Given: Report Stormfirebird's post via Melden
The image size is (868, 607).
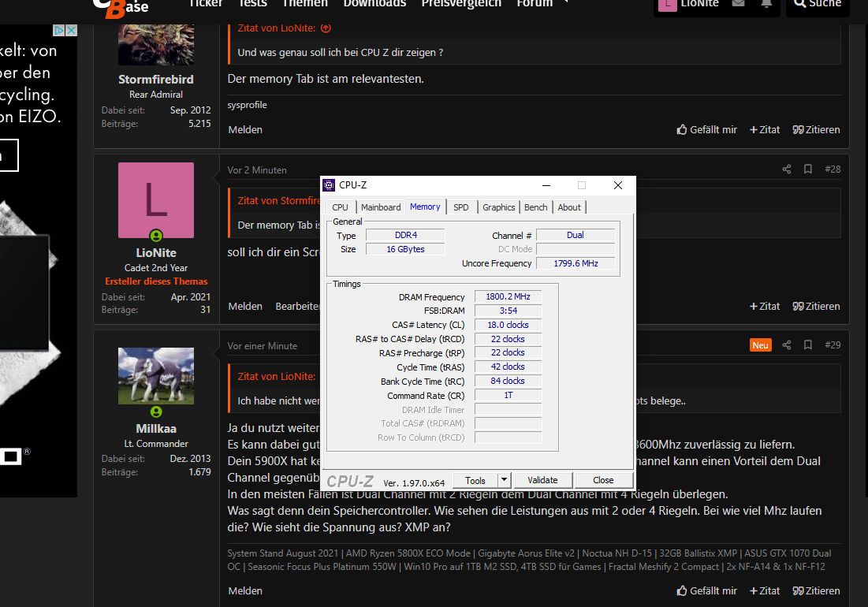Looking at the screenshot, I should pyautogui.click(x=245, y=129).
